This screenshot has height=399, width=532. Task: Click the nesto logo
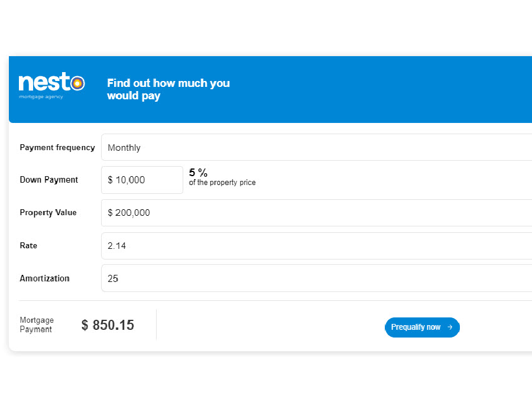(51, 84)
